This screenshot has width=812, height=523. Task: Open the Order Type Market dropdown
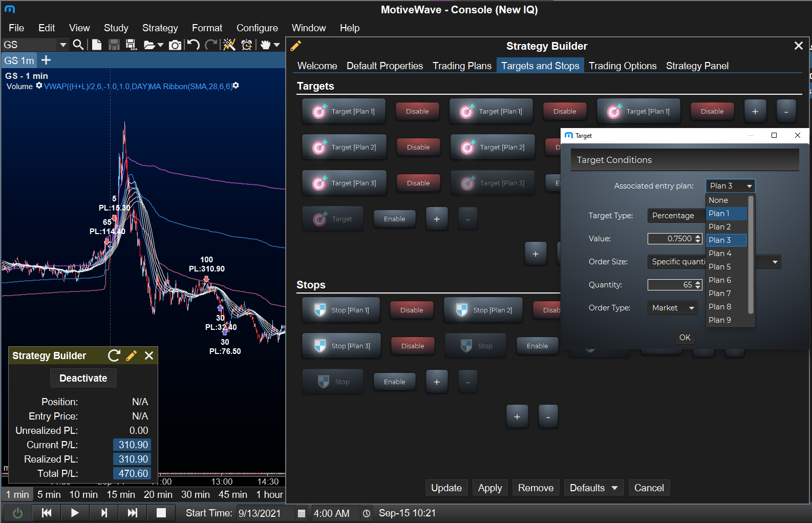(673, 307)
